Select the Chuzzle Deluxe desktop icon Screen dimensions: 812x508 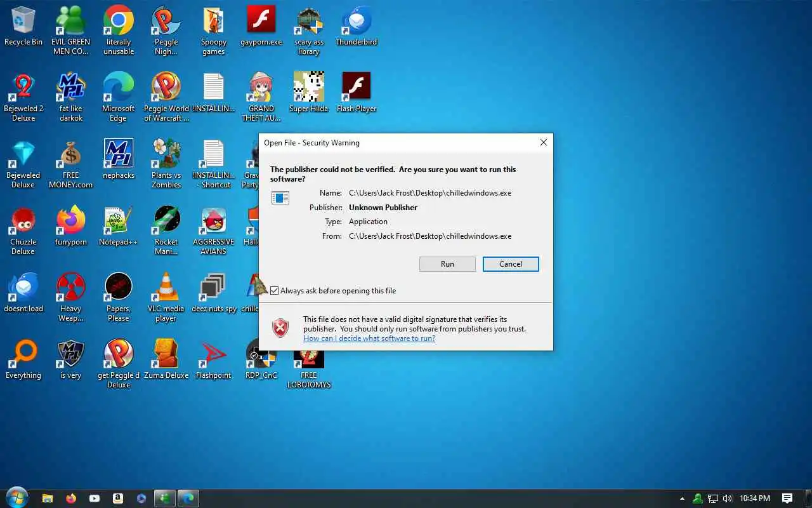(23, 231)
